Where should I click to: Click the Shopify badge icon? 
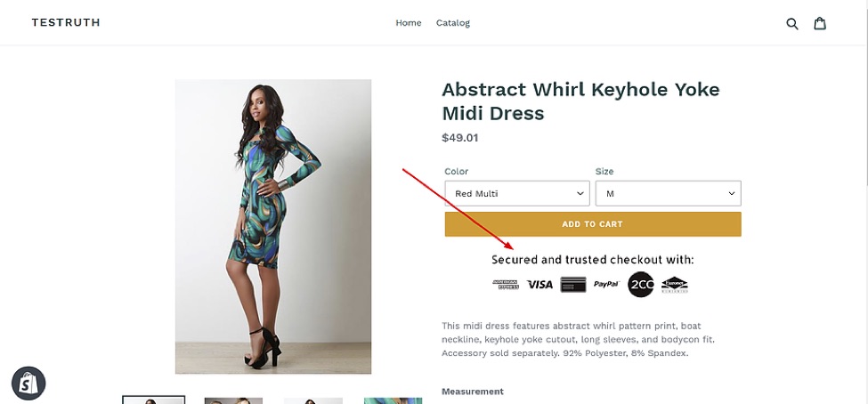tap(28, 383)
